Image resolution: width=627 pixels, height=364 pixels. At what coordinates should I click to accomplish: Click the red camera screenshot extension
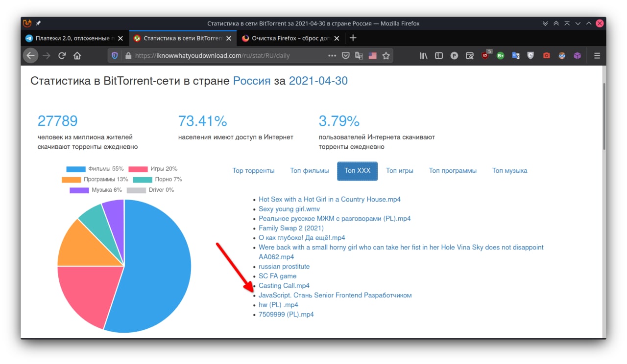pos(546,56)
